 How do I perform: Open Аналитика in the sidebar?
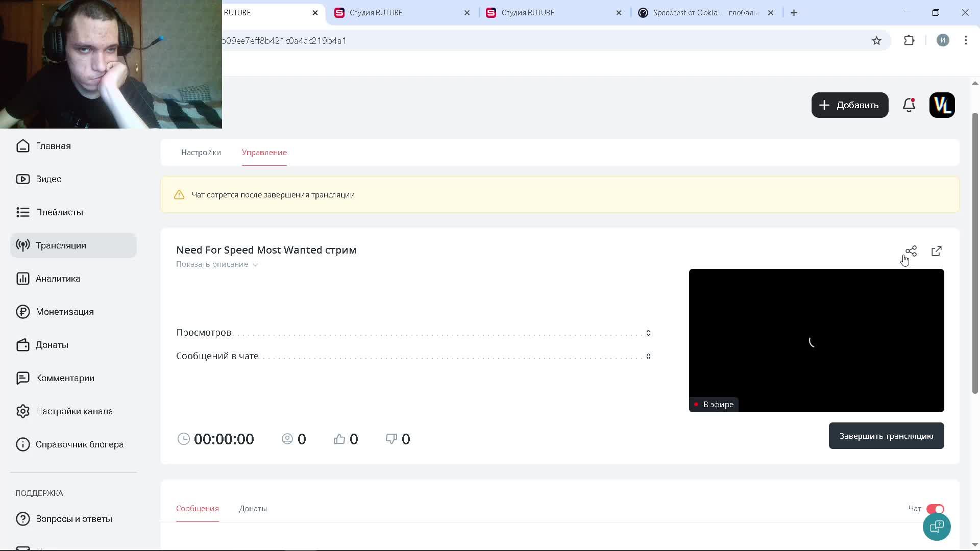click(58, 279)
